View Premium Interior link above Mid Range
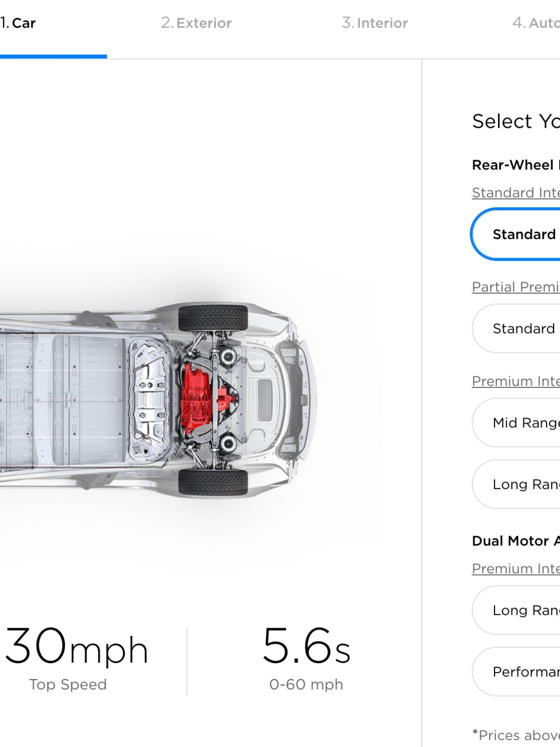 pyautogui.click(x=516, y=381)
